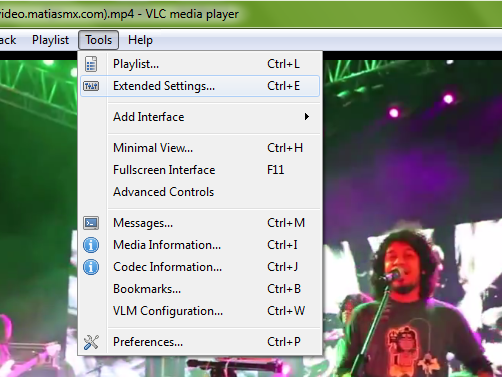Click the F11 shortcut text
This screenshot has width=502, height=377.
click(276, 170)
